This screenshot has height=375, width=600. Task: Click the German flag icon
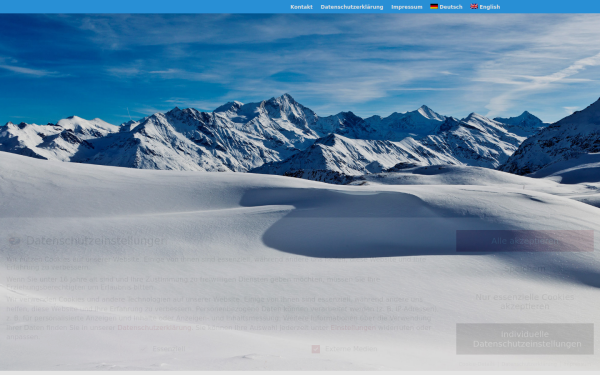[x=434, y=6]
